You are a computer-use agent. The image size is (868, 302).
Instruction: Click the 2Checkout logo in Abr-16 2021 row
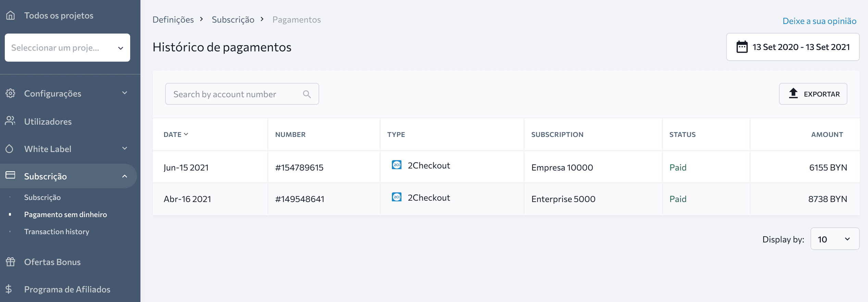click(x=397, y=197)
